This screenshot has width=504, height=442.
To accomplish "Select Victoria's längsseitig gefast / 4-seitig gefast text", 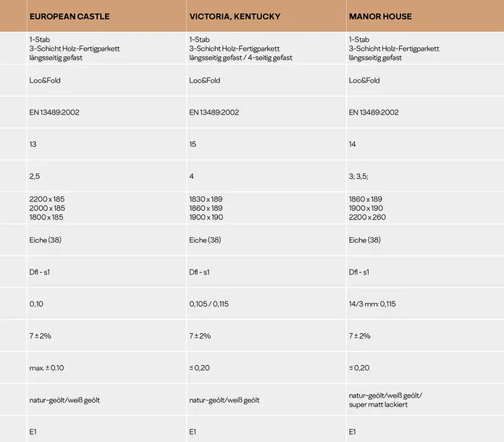I will coord(240,58).
